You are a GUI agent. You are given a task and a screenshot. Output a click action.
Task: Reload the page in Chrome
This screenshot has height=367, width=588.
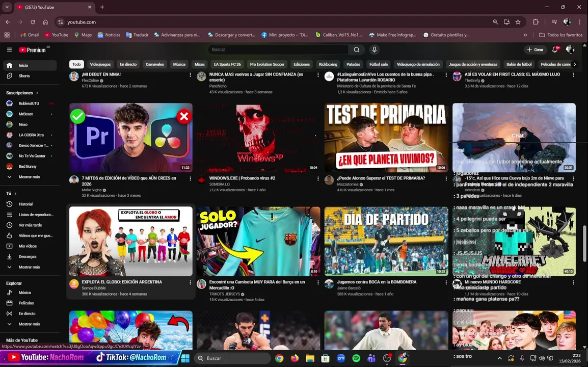pos(33,22)
